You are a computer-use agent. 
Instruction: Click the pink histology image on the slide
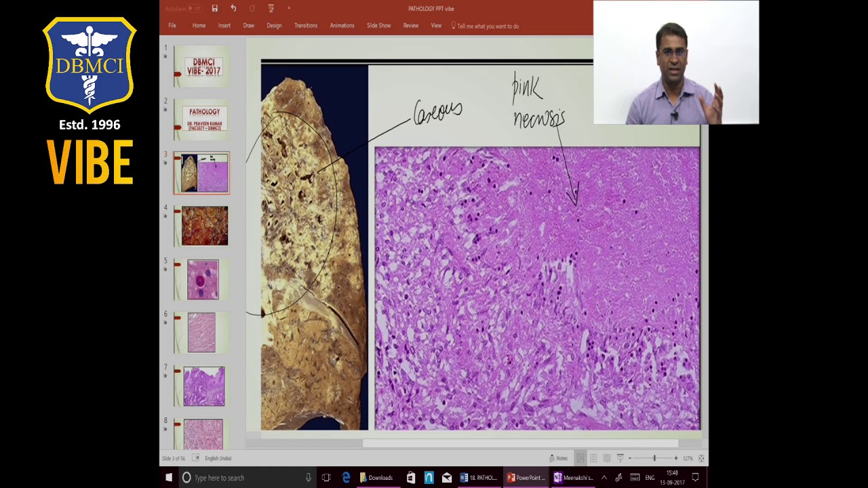(x=537, y=288)
